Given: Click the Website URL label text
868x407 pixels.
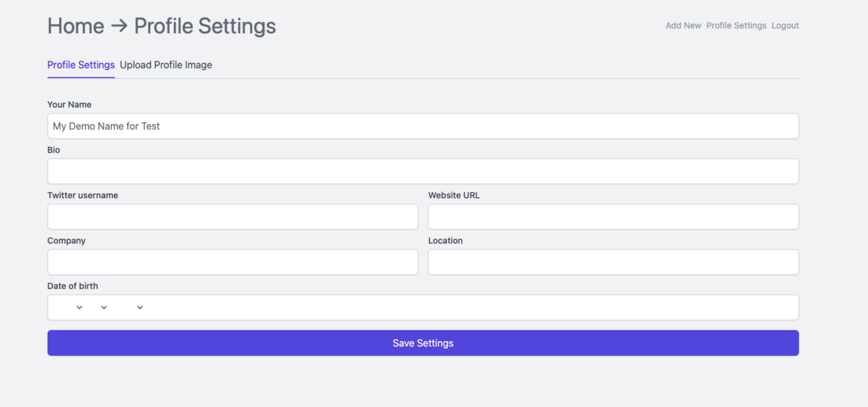Looking at the screenshot, I should (x=454, y=195).
